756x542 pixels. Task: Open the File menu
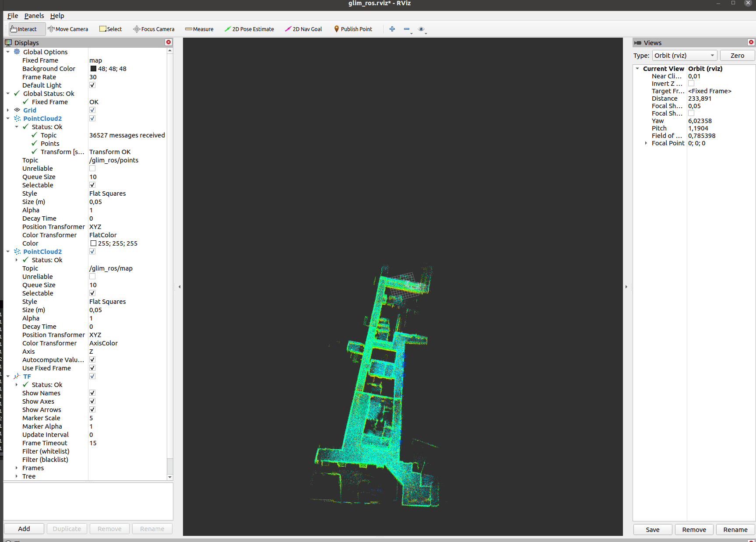(13, 16)
